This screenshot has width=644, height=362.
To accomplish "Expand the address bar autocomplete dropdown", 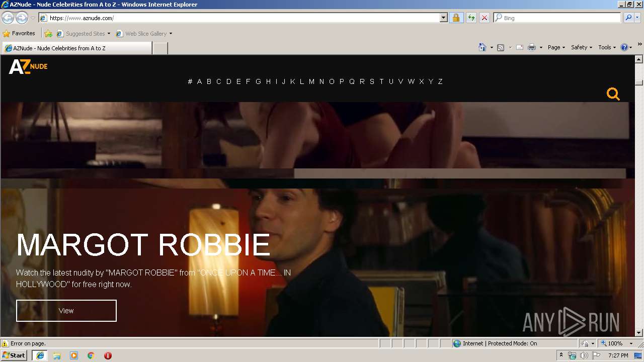I will tap(443, 18).
